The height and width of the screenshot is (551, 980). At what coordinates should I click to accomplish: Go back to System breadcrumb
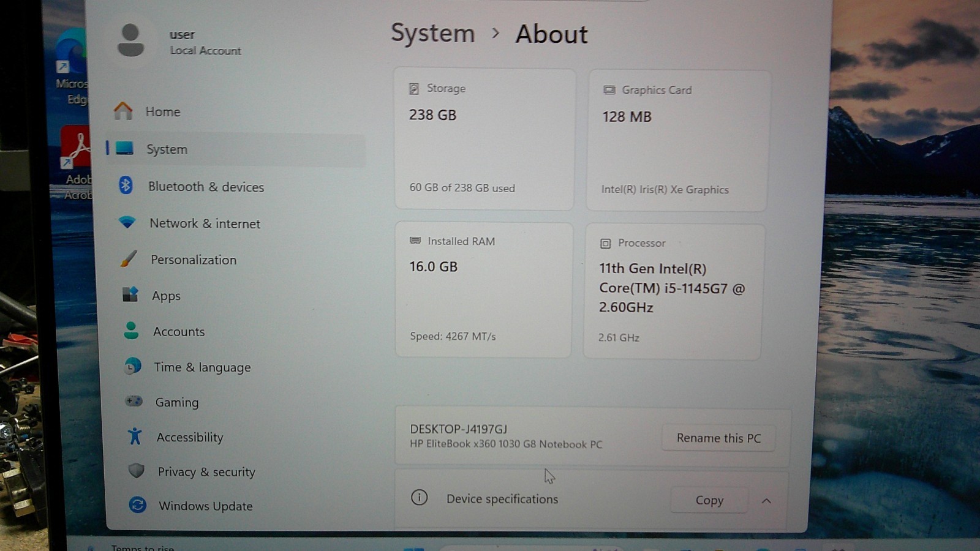point(433,33)
